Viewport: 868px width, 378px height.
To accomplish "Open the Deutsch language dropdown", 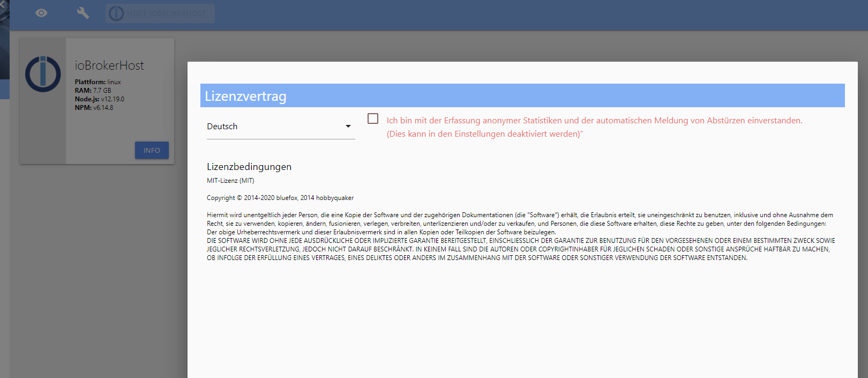I will point(281,127).
